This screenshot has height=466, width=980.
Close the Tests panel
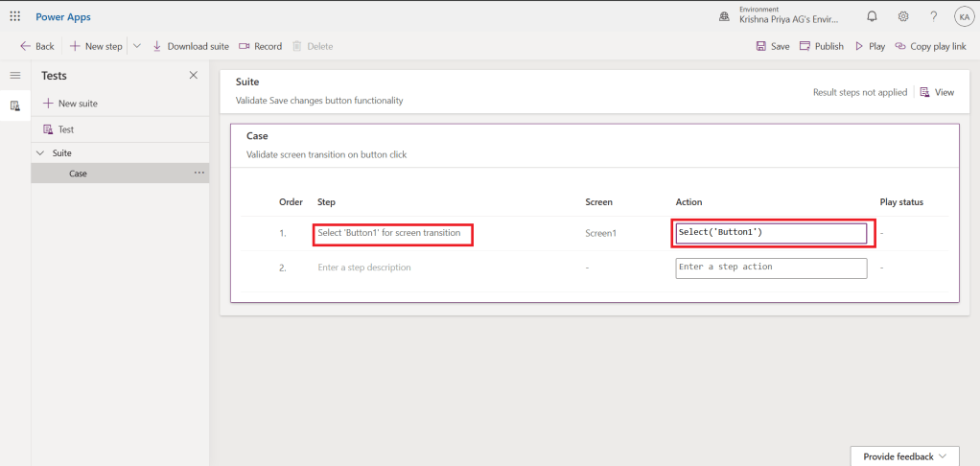(193, 75)
